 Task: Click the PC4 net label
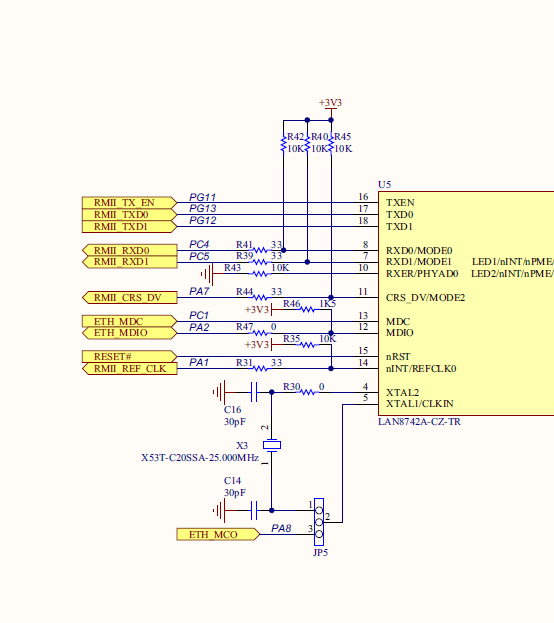(199, 244)
